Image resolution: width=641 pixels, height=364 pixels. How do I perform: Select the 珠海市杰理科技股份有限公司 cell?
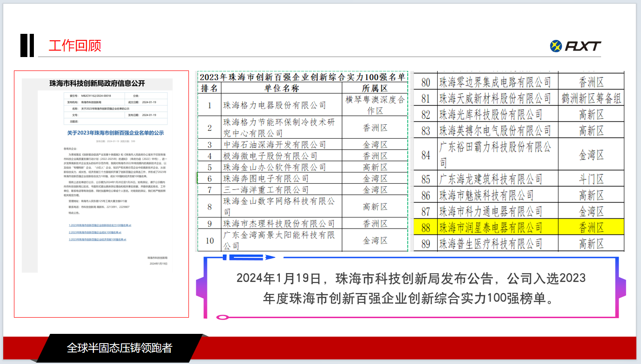click(x=282, y=224)
